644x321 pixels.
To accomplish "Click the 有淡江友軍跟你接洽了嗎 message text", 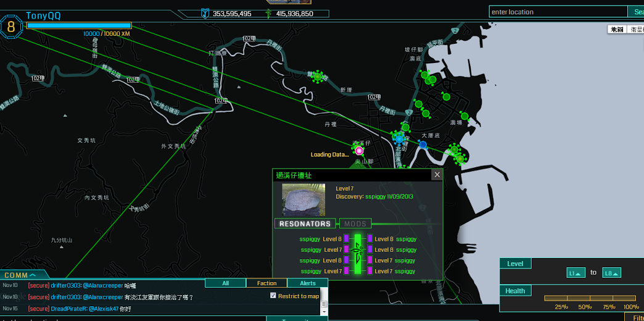I will pos(159,297).
